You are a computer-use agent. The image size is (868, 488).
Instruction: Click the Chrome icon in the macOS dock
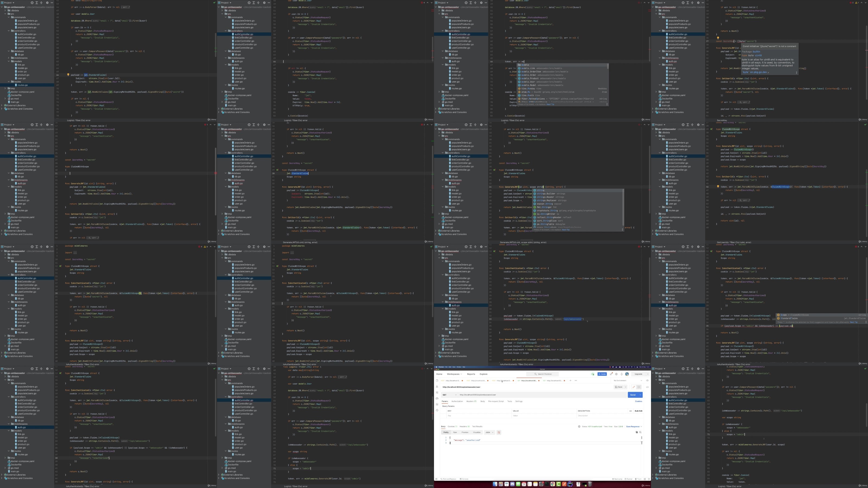coord(553,484)
